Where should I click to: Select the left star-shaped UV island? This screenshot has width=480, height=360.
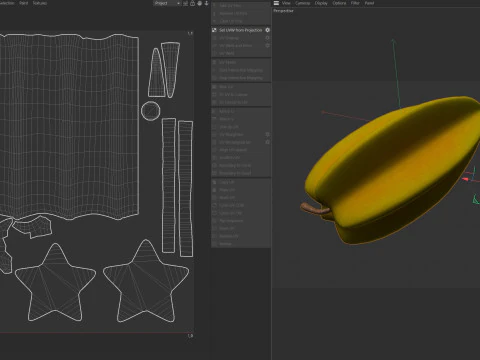55,282
